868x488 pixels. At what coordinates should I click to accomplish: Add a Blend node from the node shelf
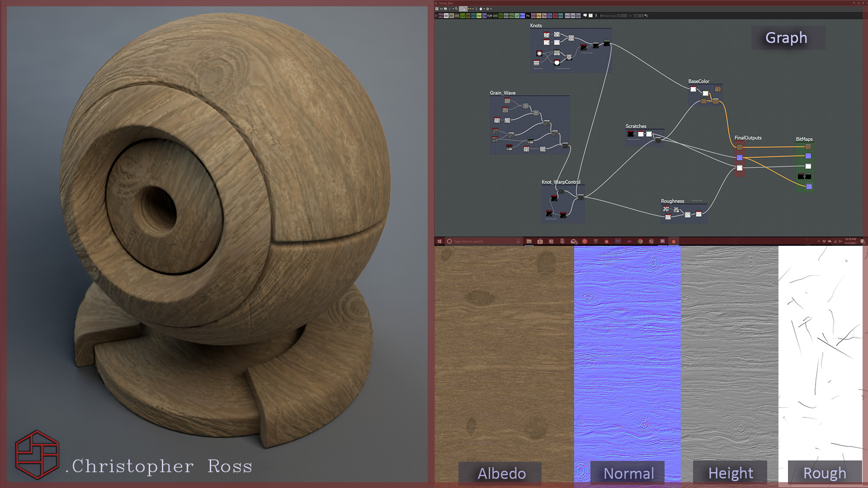click(x=446, y=17)
